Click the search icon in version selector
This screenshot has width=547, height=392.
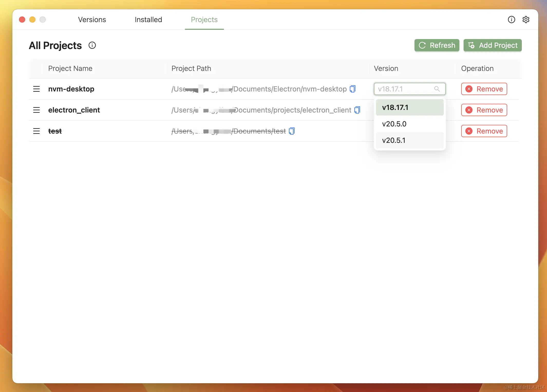point(437,89)
